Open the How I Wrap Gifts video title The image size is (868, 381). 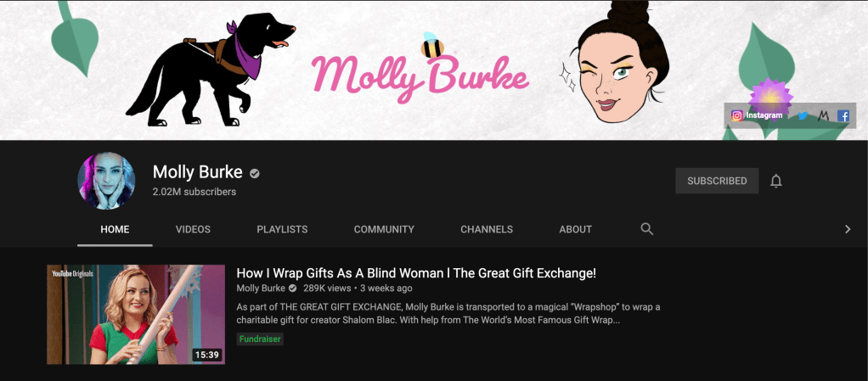point(416,272)
